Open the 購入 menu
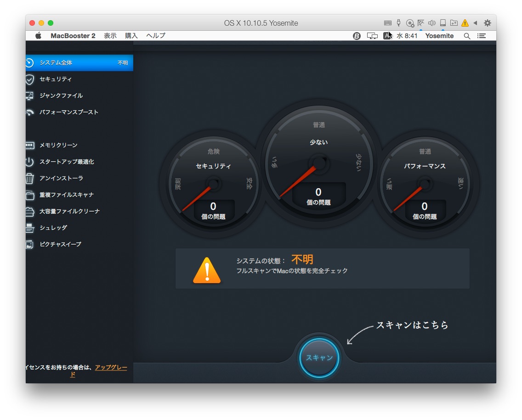 [x=131, y=36]
